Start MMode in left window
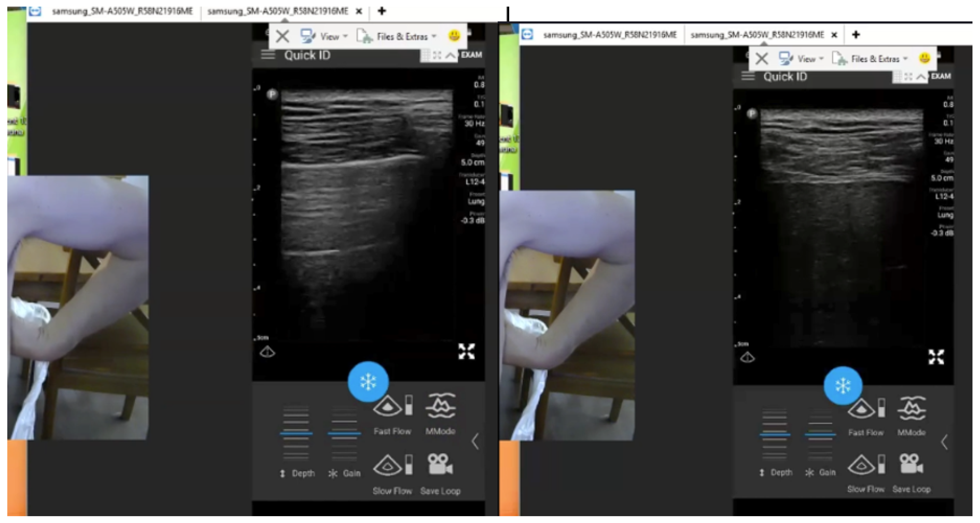The image size is (980, 523). (x=440, y=414)
